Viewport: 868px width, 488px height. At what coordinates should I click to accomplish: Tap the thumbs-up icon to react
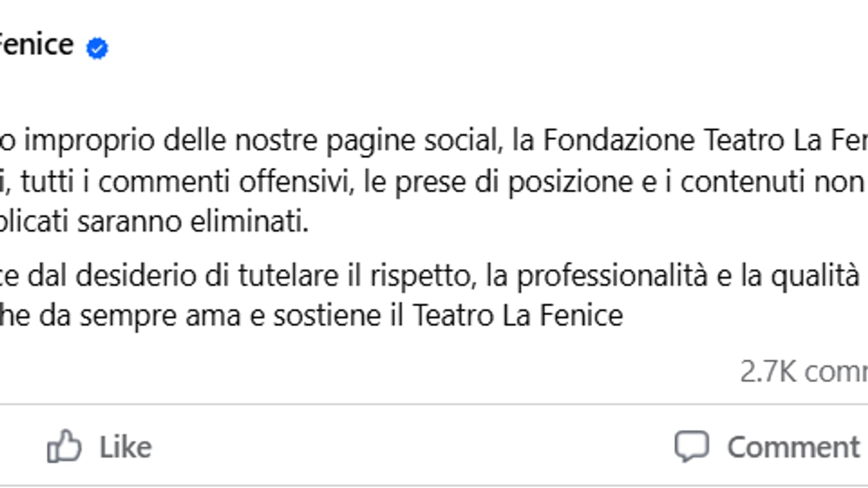(x=63, y=446)
